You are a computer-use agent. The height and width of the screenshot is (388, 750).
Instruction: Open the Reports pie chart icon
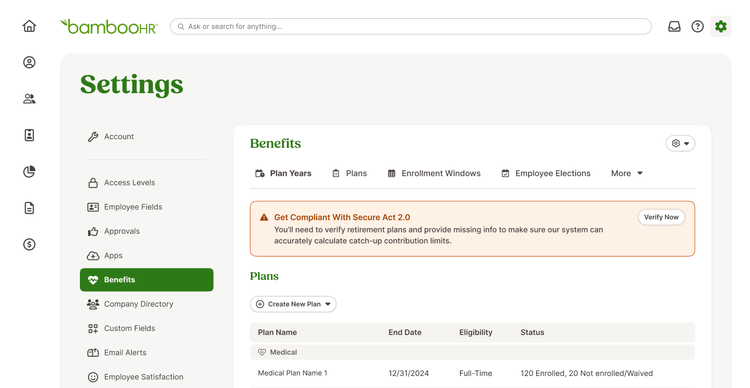pos(29,171)
